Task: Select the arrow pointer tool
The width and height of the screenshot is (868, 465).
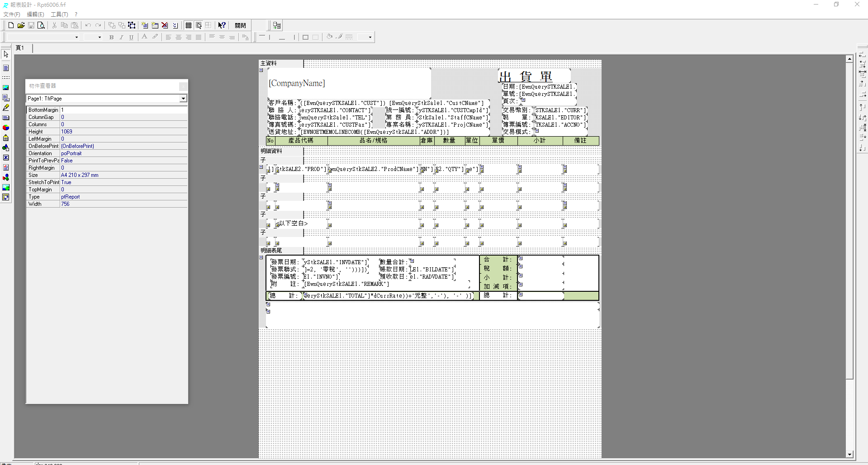Action: 6,54
